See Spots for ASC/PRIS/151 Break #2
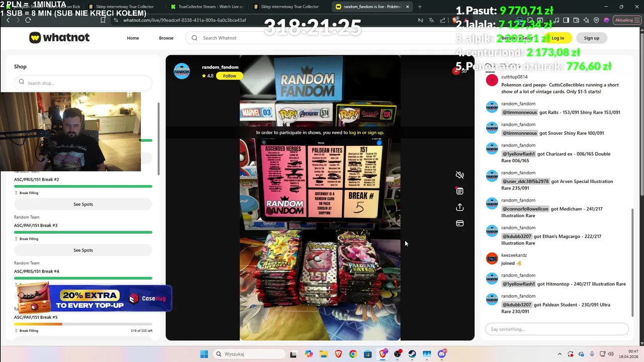 83,204
